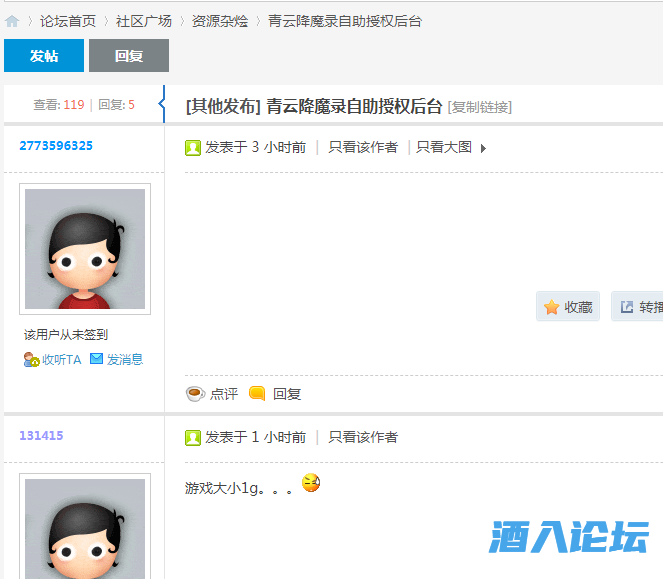Click the thread title 青云降魔录自助授权后台
Screen dimensions: 663x579
tap(354, 107)
